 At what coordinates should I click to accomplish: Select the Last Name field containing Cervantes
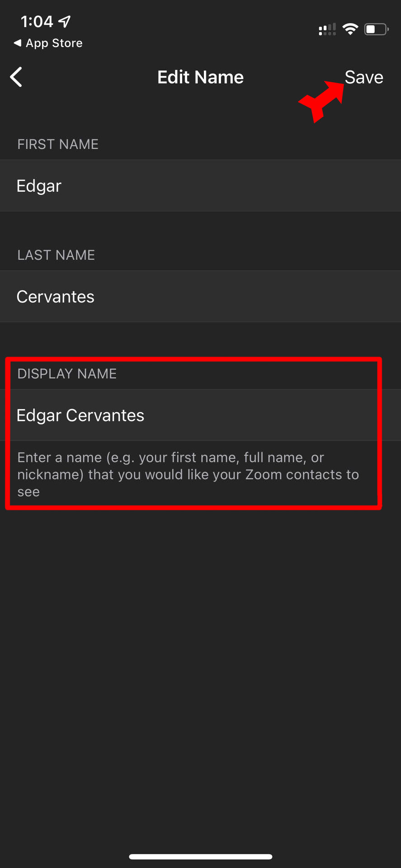click(200, 297)
